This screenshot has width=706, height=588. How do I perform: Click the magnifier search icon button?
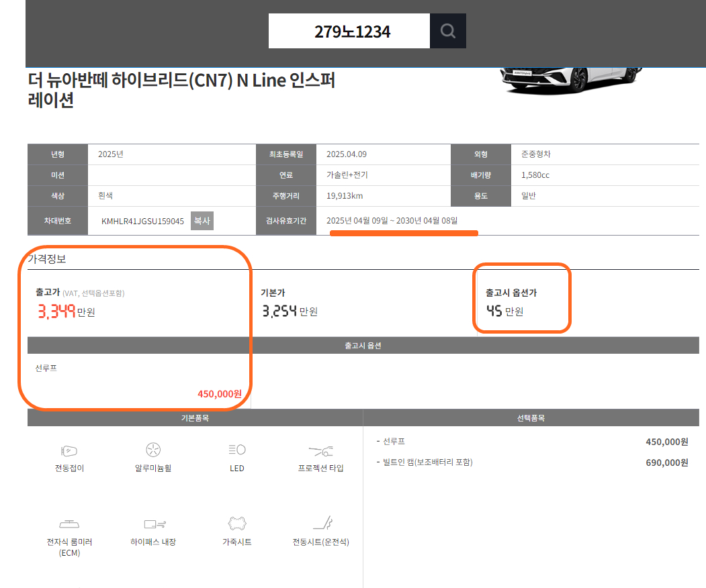(448, 31)
